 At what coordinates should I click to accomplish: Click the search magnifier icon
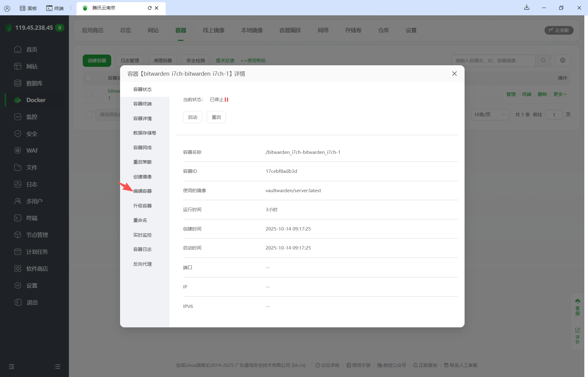pos(543,60)
